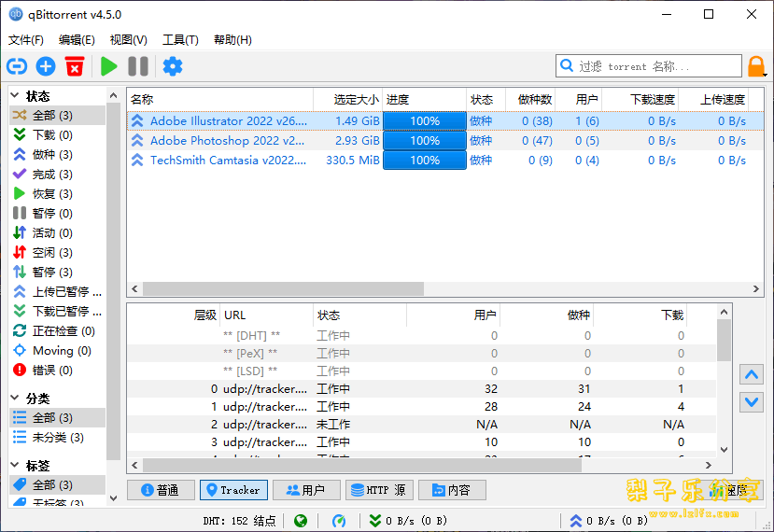Select the 做种 (3) status filter

[57, 155]
